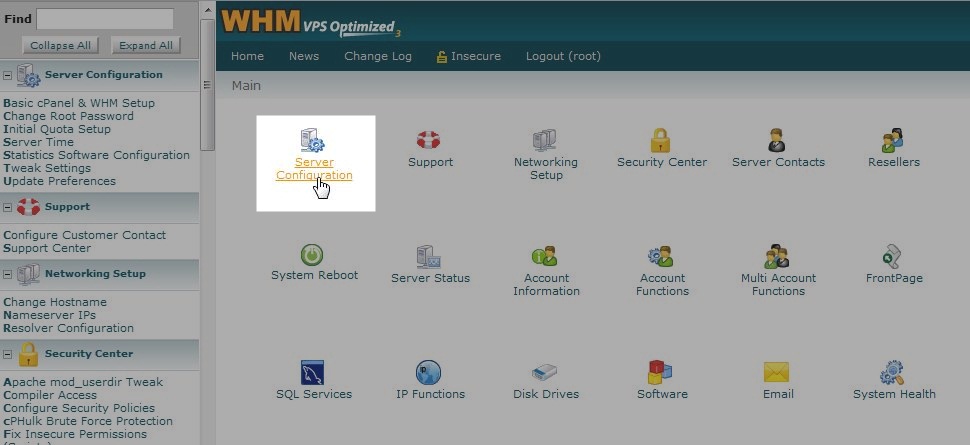Collapse the Server Configuration sidebar section
The width and height of the screenshot is (970, 445).
click(7, 76)
